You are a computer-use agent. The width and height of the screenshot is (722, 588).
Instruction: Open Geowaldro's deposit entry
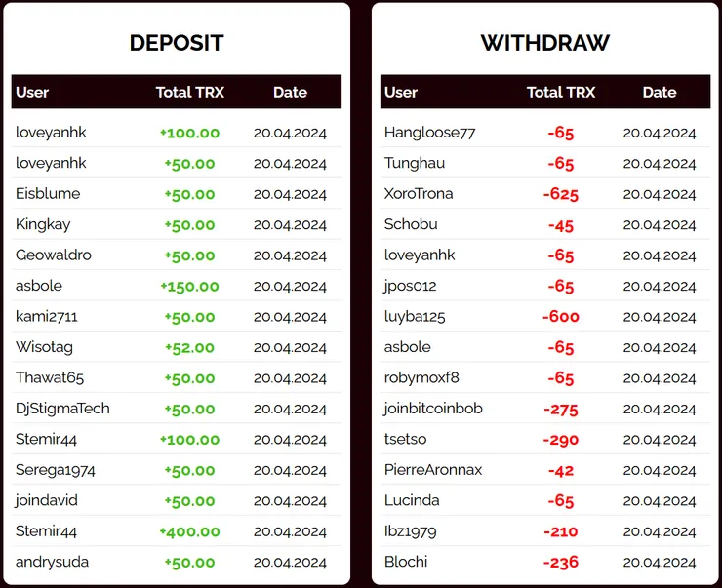click(54, 255)
